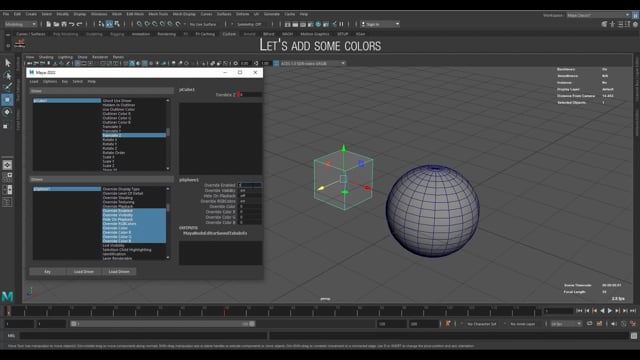This screenshot has height=360, width=640.
Task: Open Options menu in Set Driven Key window
Action: 50,81
